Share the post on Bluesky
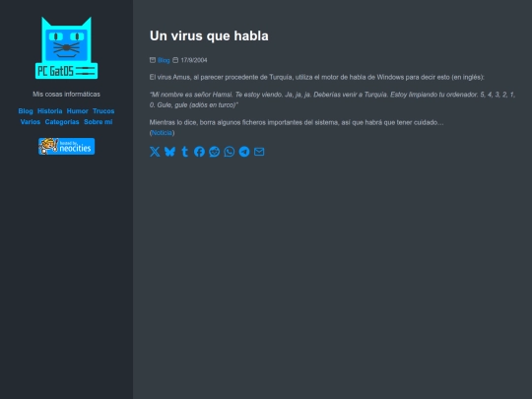 [x=169, y=152]
